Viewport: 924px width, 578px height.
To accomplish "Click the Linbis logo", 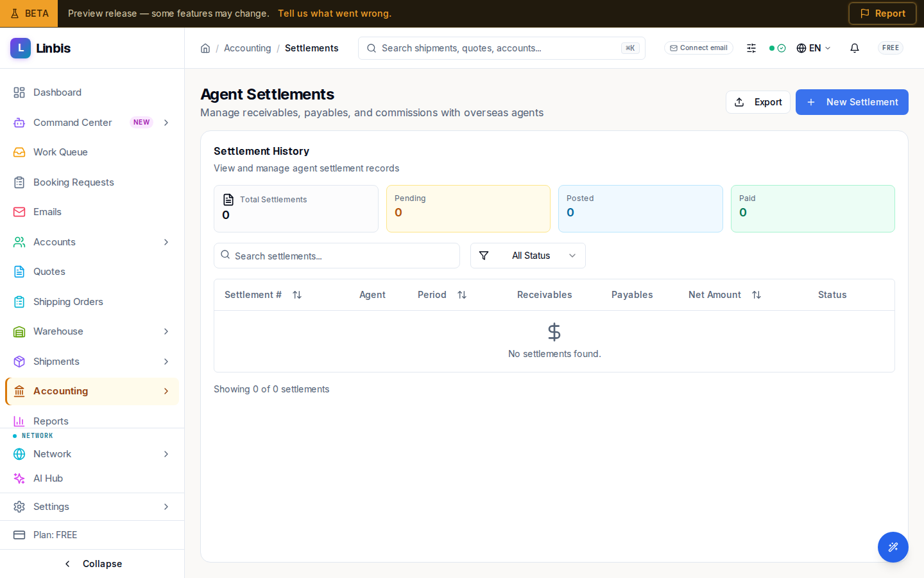I will tap(40, 48).
